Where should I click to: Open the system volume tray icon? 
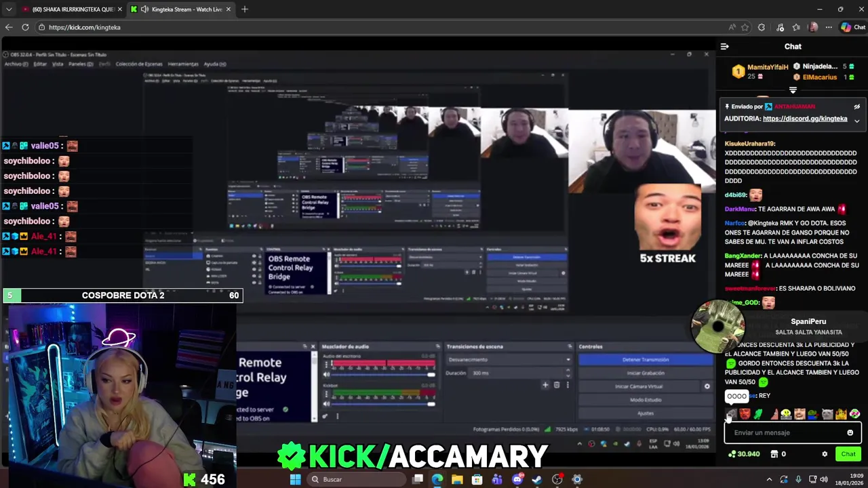coord(825,479)
